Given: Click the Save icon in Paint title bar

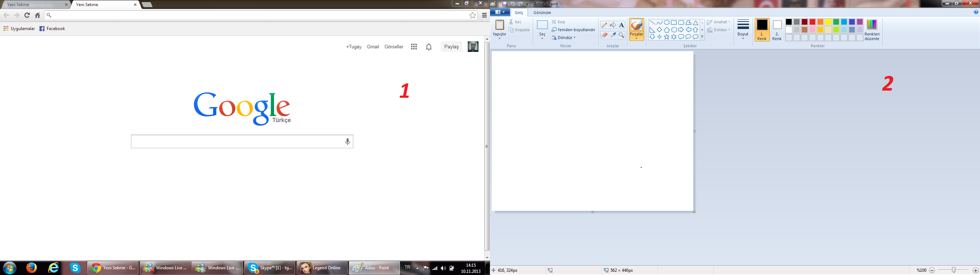Looking at the screenshot, I should coord(504,4).
